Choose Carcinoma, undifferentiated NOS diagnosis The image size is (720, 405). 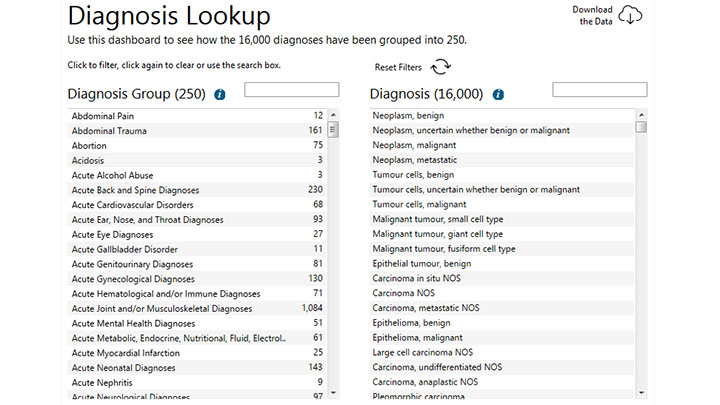click(x=502, y=367)
